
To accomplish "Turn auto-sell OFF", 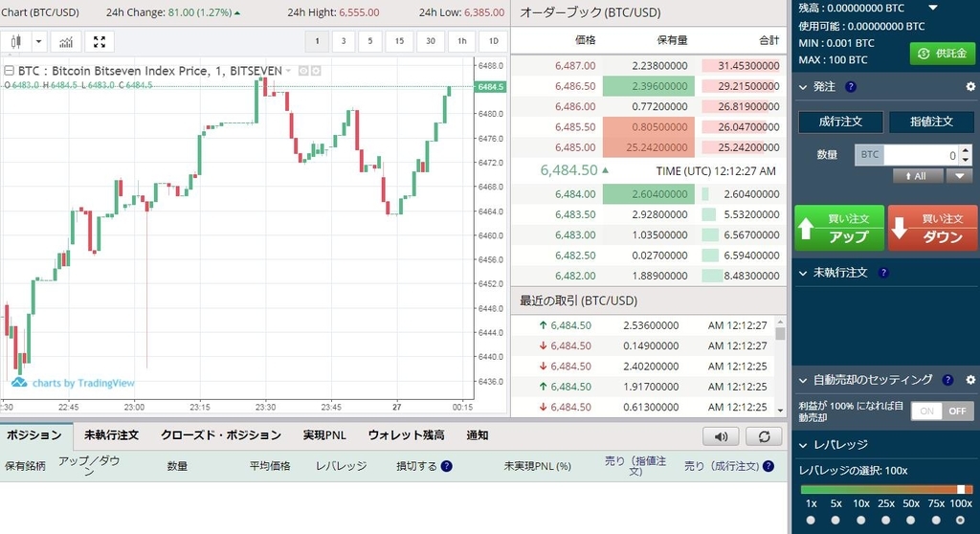I will pyautogui.click(x=957, y=411).
